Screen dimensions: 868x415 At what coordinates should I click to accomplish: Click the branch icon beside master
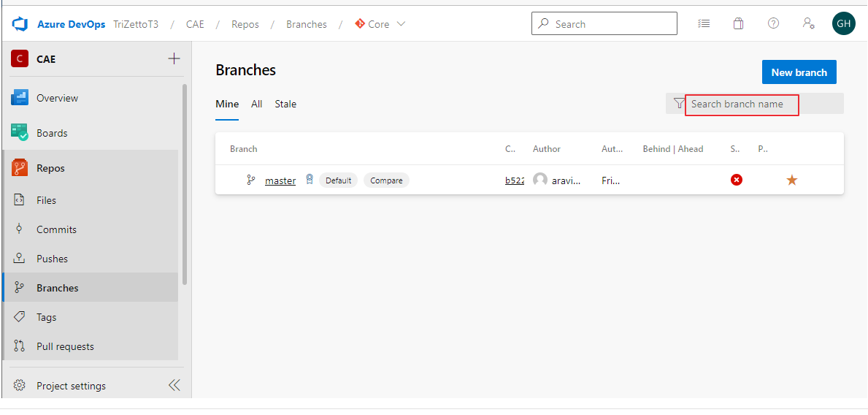tap(251, 180)
